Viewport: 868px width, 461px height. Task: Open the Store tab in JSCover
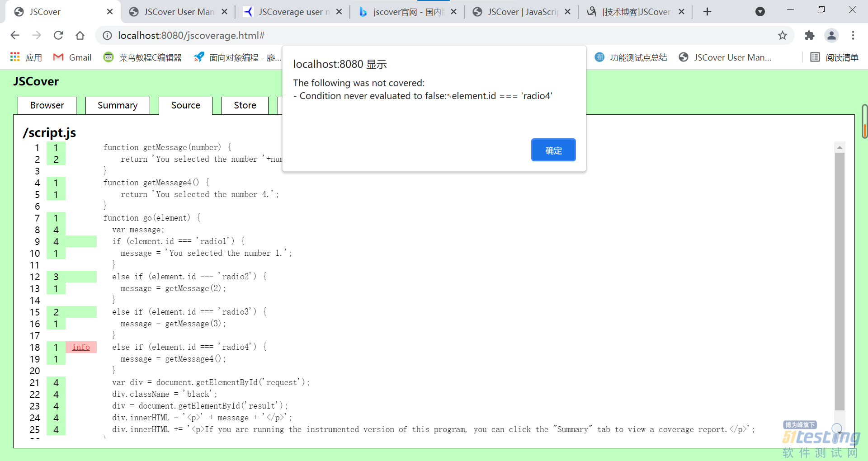(245, 105)
